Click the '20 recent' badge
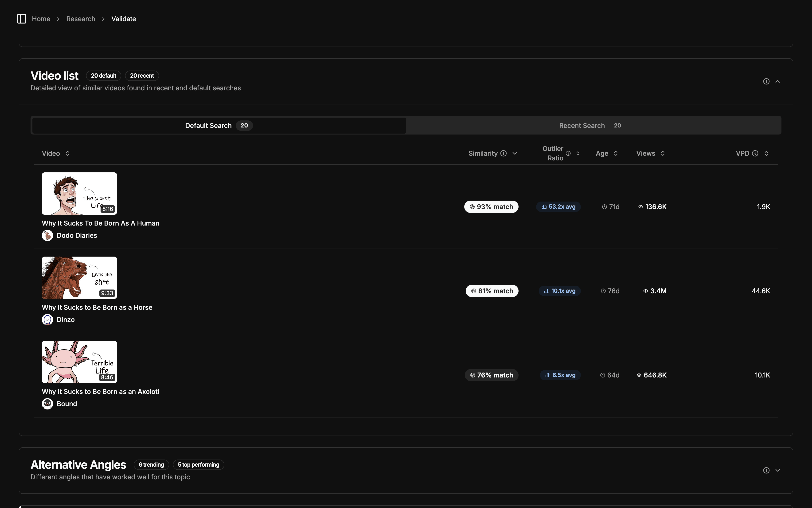 click(142, 75)
